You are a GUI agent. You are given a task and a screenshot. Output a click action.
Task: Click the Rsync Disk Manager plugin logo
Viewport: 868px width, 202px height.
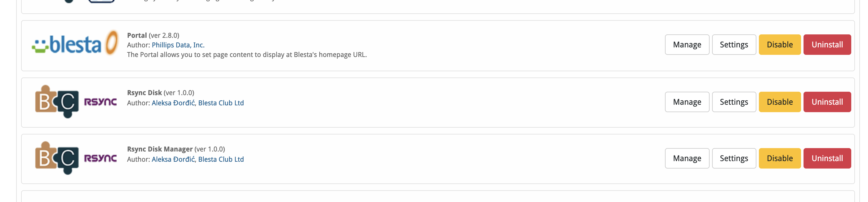pyautogui.click(x=76, y=158)
